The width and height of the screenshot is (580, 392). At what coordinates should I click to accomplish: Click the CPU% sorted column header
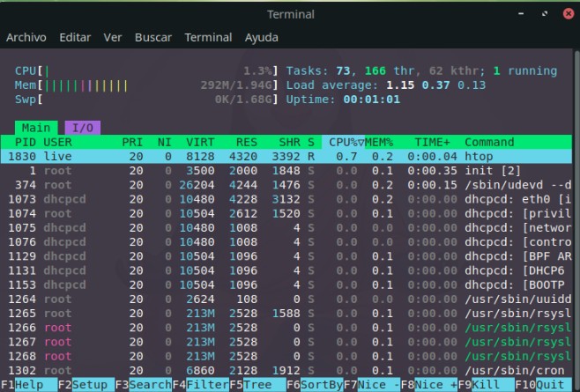click(343, 142)
